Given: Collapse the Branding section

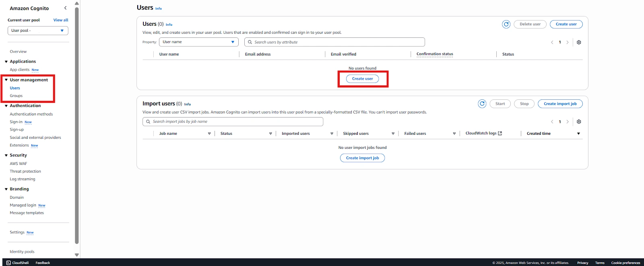Looking at the screenshot, I should [x=6, y=189].
